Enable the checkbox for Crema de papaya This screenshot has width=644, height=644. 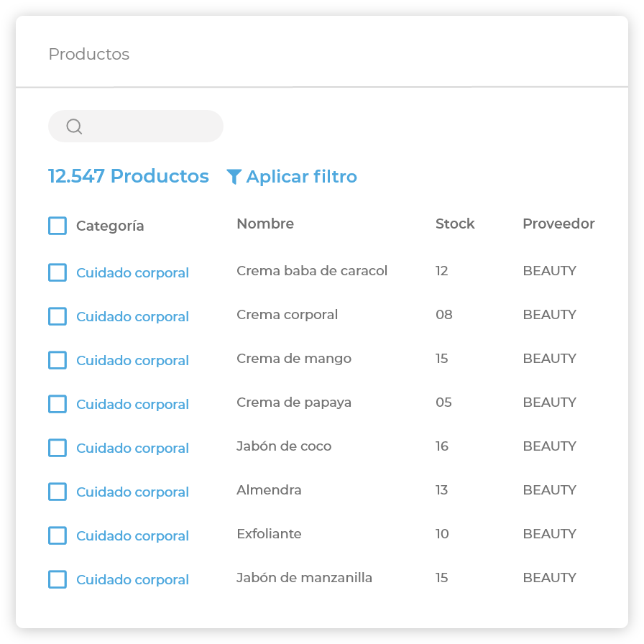[x=57, y=404]
